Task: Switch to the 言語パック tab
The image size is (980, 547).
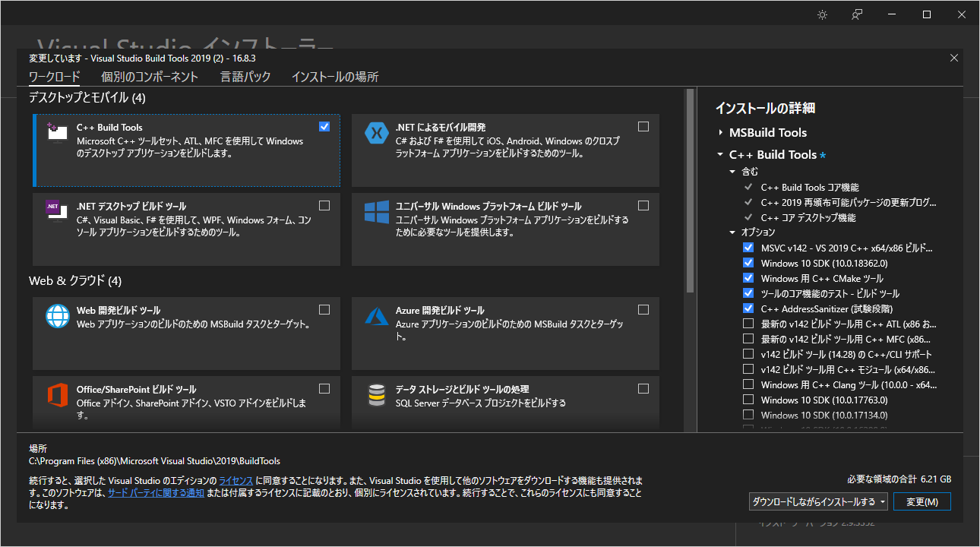Action: 245,77
